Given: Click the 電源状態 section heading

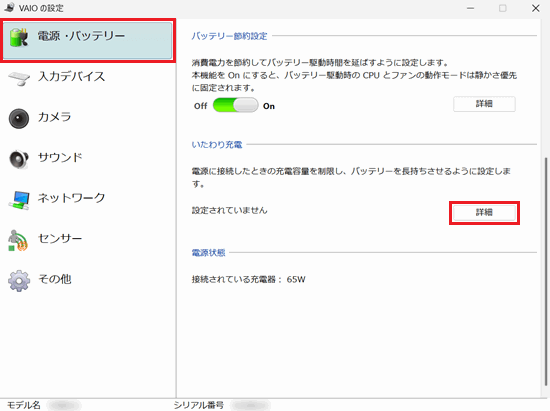Looking at the screenshot, I should 208,253.
